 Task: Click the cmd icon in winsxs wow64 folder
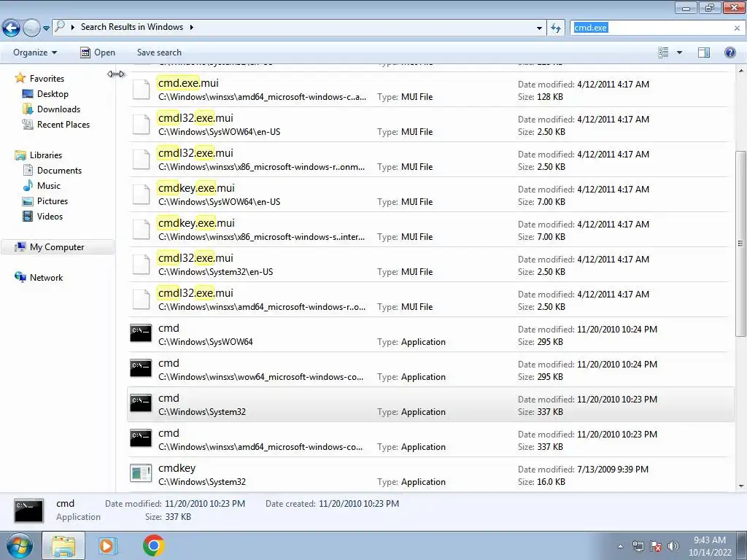(141, 368)
